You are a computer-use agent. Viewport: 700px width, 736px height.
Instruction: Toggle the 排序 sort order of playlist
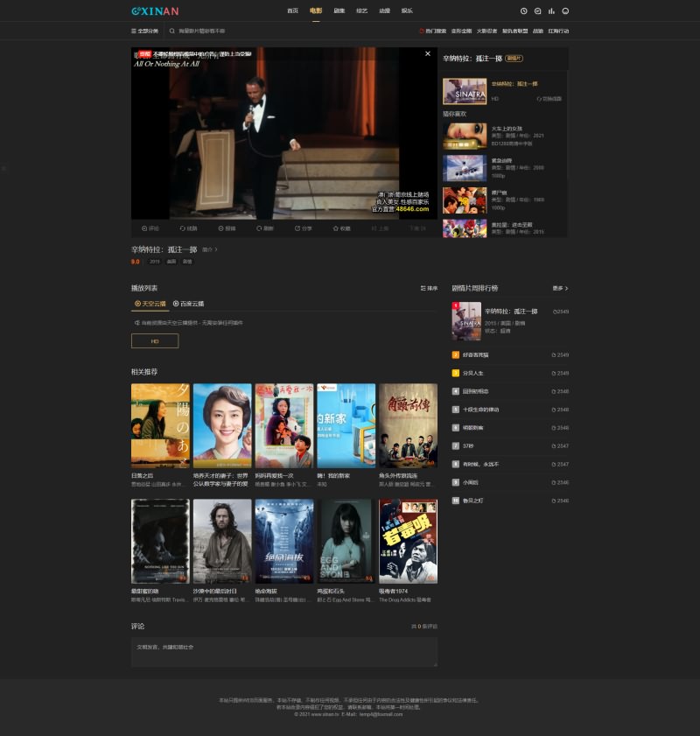[429, 288]
